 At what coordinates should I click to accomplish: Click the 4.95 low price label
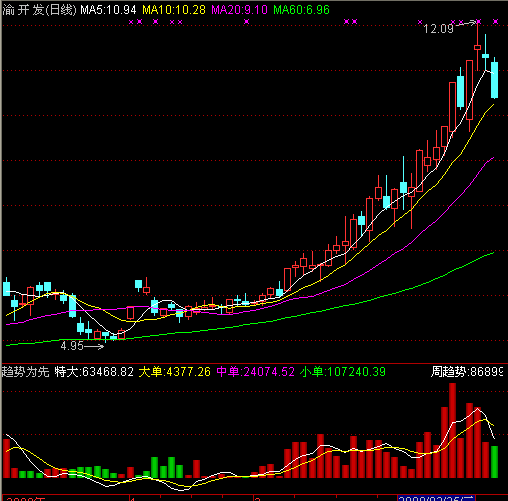click(x=72, y=346)
